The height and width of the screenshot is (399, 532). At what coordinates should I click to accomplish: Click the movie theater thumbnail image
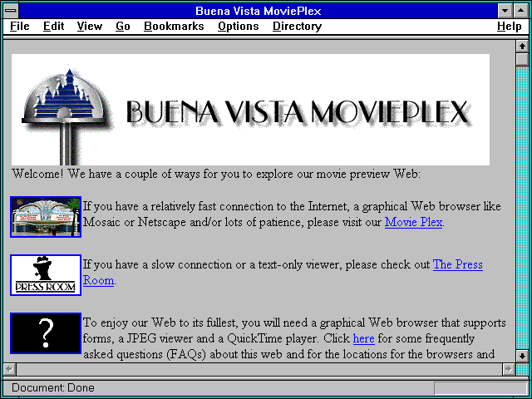point(46,217)
